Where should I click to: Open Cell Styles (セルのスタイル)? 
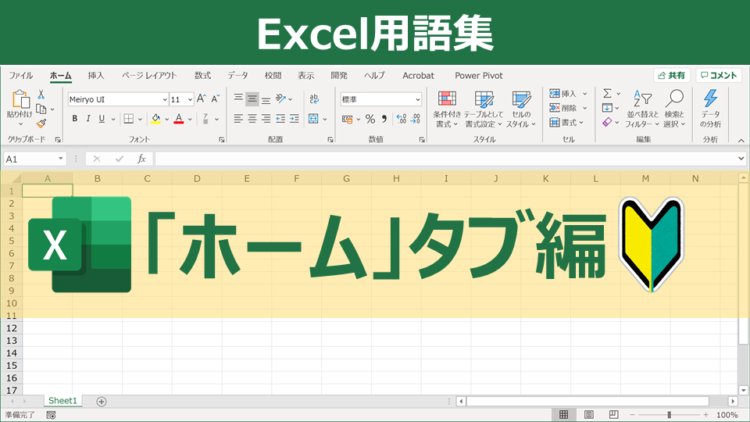(x=521, y=109)
